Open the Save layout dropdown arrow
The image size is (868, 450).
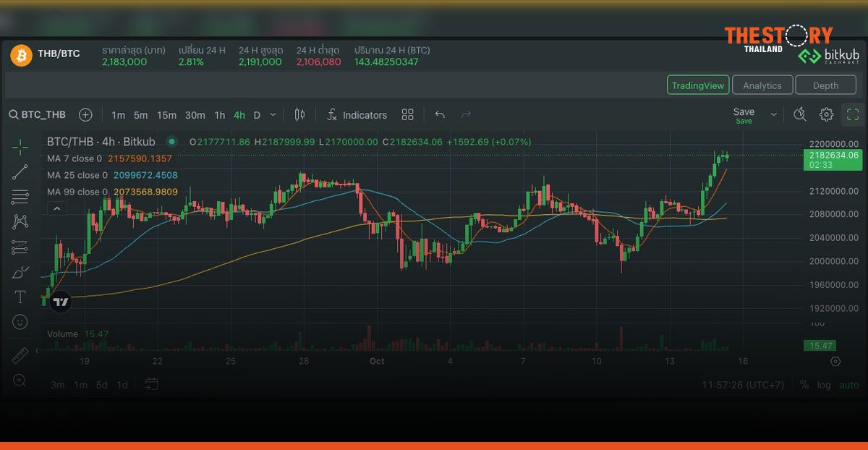tap(773, 114)
